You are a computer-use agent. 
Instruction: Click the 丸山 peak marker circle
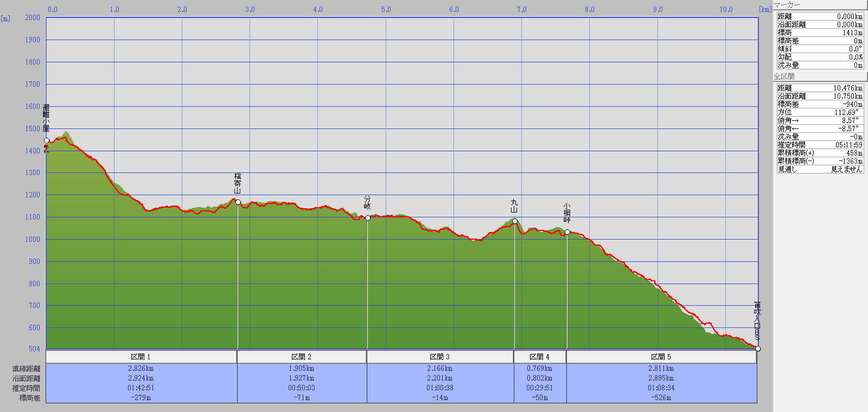[x=515, y=221]
